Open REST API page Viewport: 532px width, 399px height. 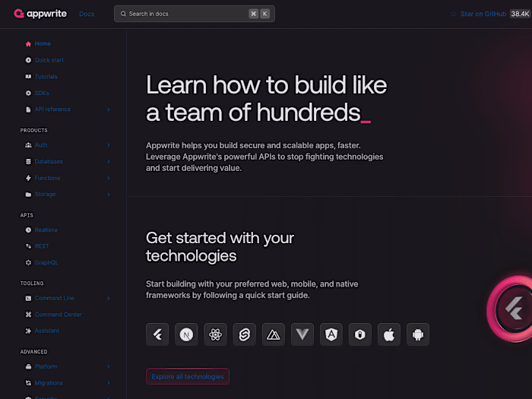(x=42, y=246)
